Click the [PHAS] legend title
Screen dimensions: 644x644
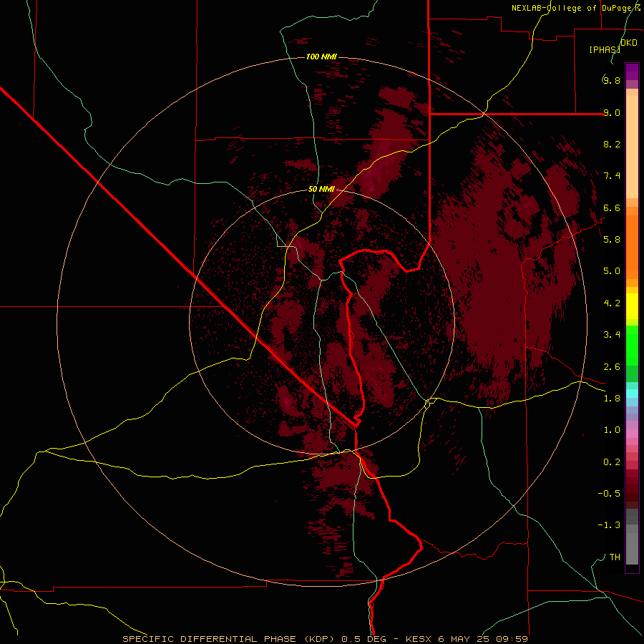click(605, 49)
